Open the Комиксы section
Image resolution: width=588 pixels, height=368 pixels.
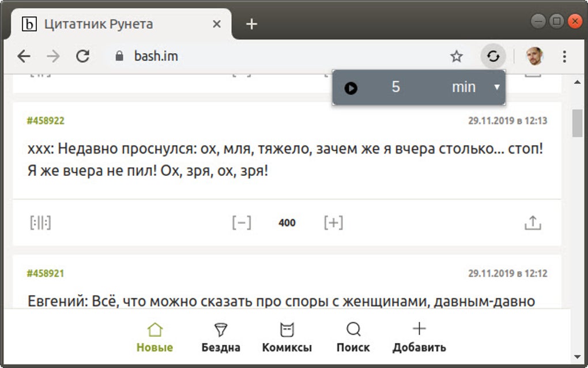(287, 337)
